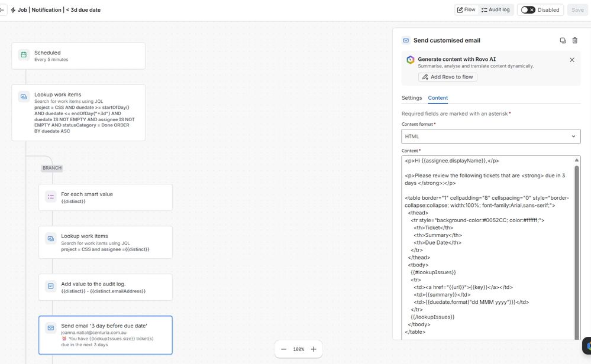Viewport: 591px width, 364px height.
Task: Click the 'Send customised email' heading
Action: tap(447, 40)
